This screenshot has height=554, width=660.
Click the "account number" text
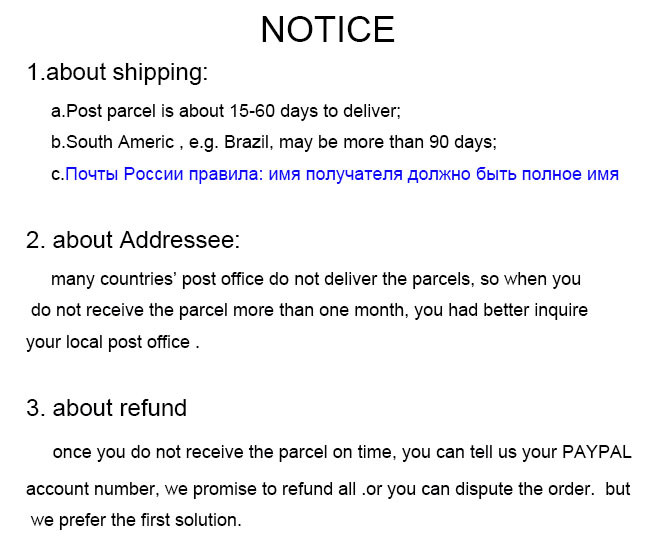86,490
